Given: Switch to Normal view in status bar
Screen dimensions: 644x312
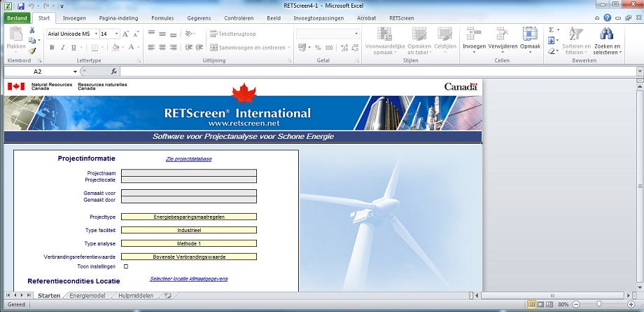Looking at the screenshot, I should [x=531, y=304].
